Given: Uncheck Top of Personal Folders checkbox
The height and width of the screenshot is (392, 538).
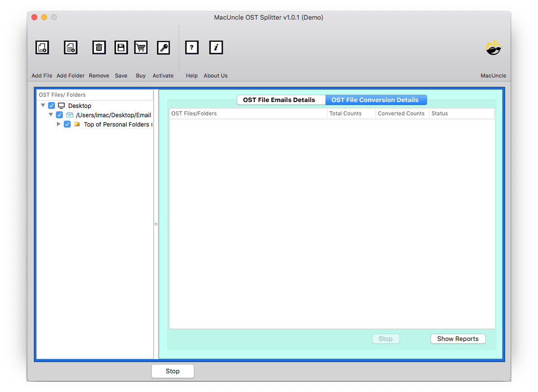Looking at the screenshot, I should (x=67, y=124).
